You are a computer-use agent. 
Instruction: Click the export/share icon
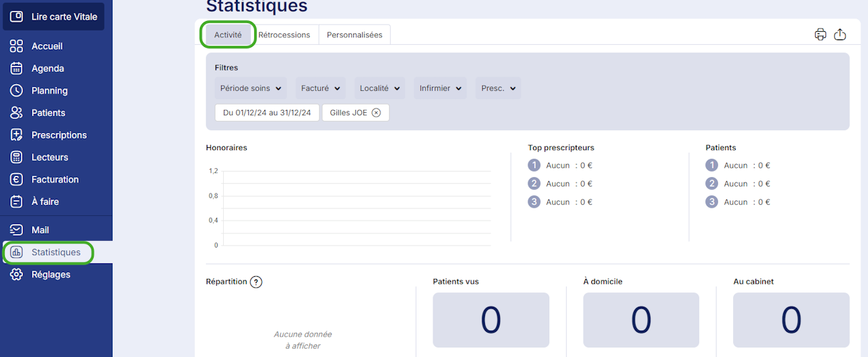tap(840, 35)
